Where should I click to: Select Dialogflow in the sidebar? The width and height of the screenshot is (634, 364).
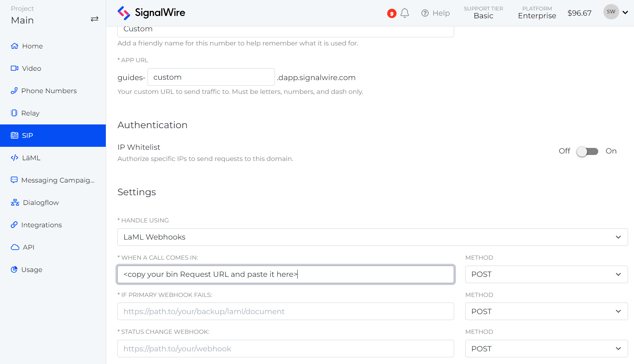coord(41,202)
